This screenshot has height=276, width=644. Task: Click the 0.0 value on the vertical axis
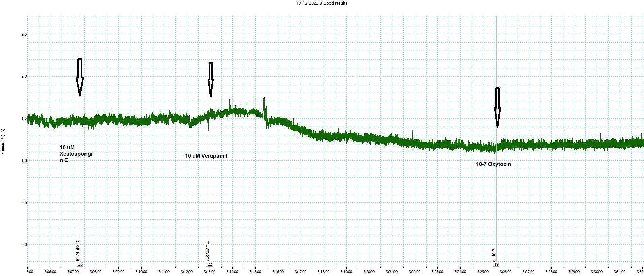[x=24, y=245]
